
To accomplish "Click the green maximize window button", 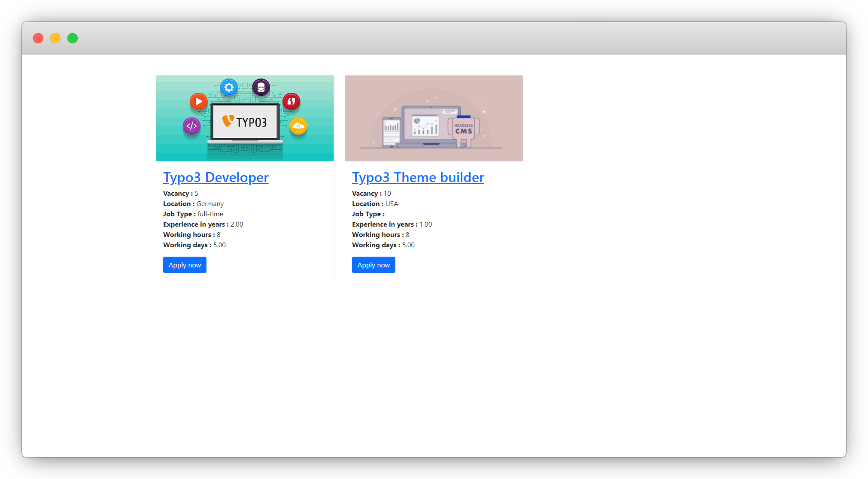I will (x=73, y=38).
